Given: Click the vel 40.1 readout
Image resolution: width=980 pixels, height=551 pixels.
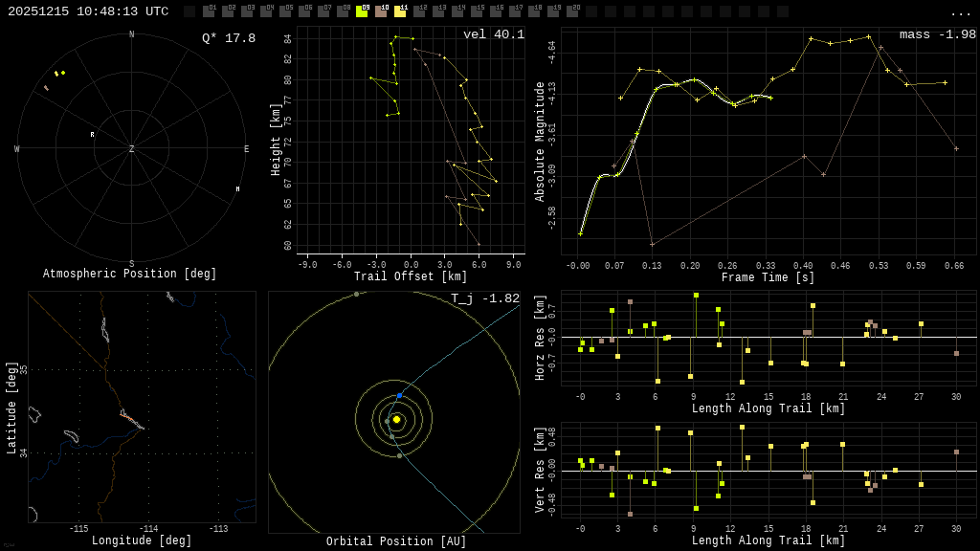Looking at the screenshot, I should click(494, 35).
